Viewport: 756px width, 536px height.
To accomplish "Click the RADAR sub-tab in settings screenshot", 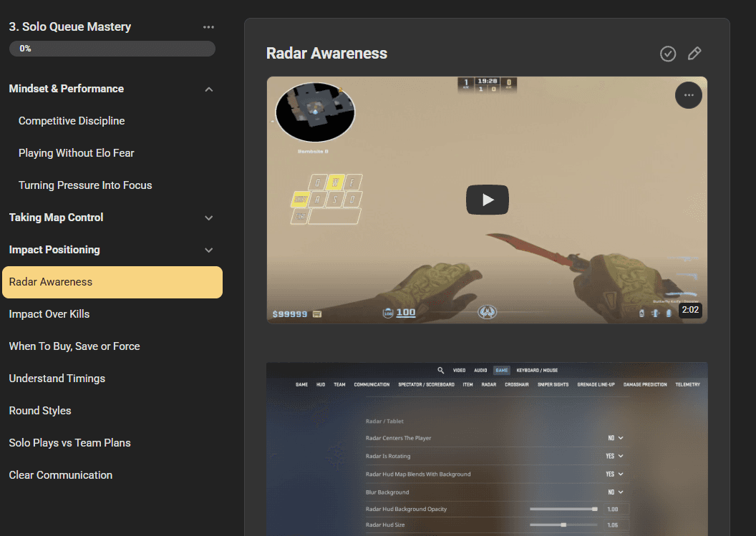I will pyautogui.click(x=488, y=385).
